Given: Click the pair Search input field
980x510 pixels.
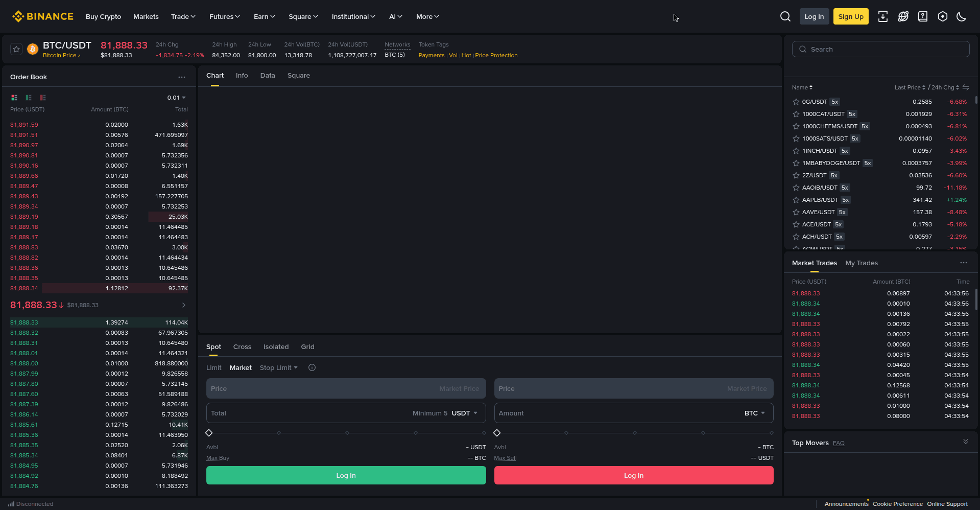Looking at the screenshot, I should [x=881, y=49].
